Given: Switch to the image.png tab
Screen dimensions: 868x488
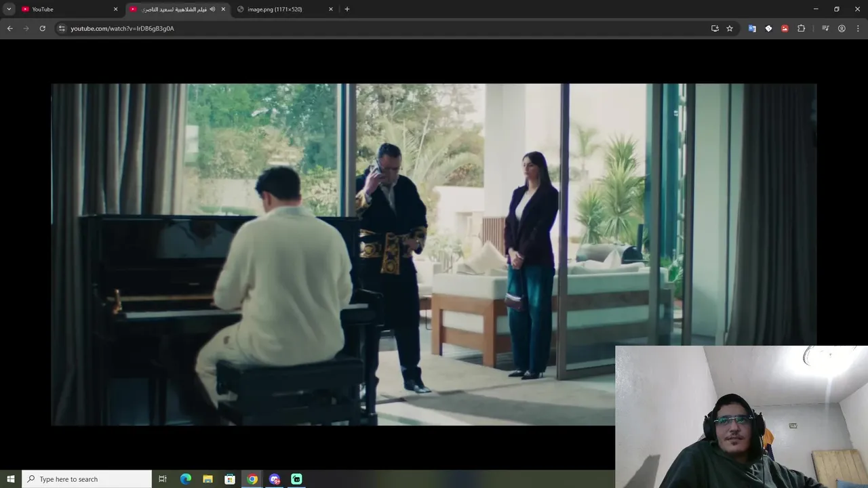Looking at the screenshot, I should (285, 9).
